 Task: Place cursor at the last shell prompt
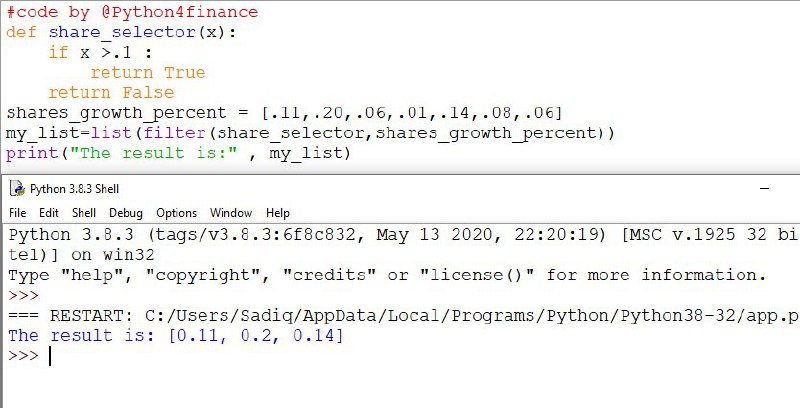pos(50,356)
